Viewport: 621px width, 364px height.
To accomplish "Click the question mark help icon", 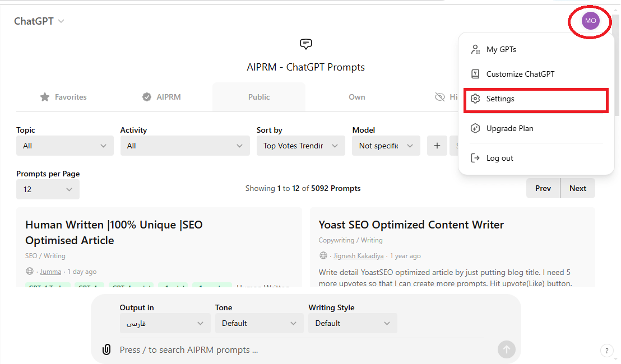I will click(x=607, y=351).
